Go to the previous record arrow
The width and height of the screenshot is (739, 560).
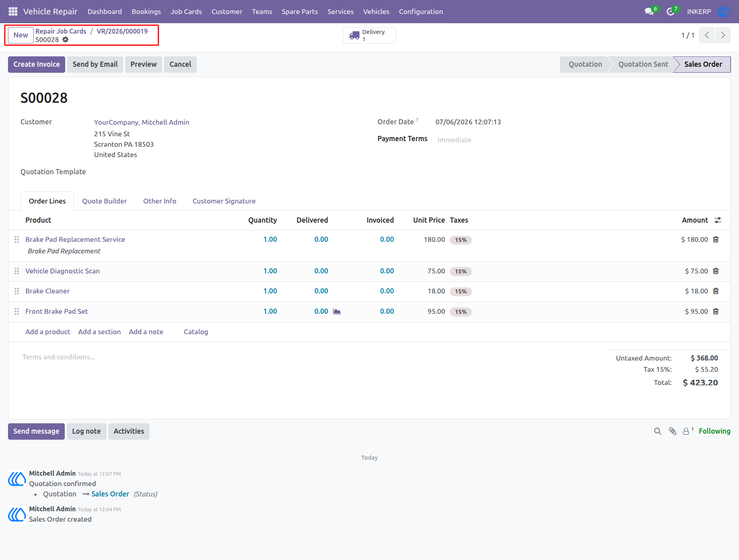pos(707,35)
